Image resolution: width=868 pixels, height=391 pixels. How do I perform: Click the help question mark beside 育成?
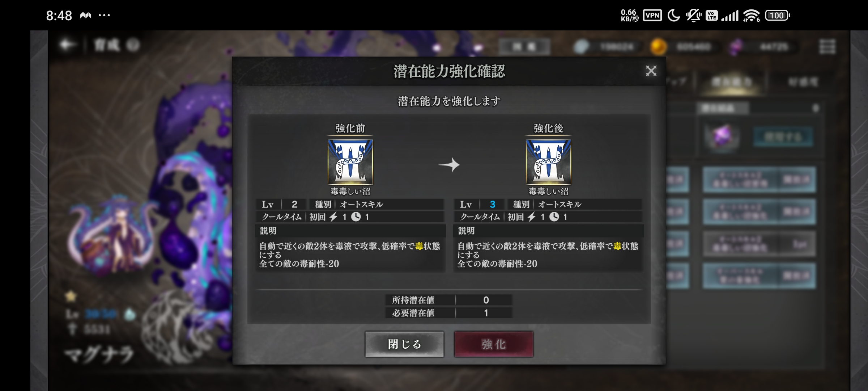click(133, 45)
